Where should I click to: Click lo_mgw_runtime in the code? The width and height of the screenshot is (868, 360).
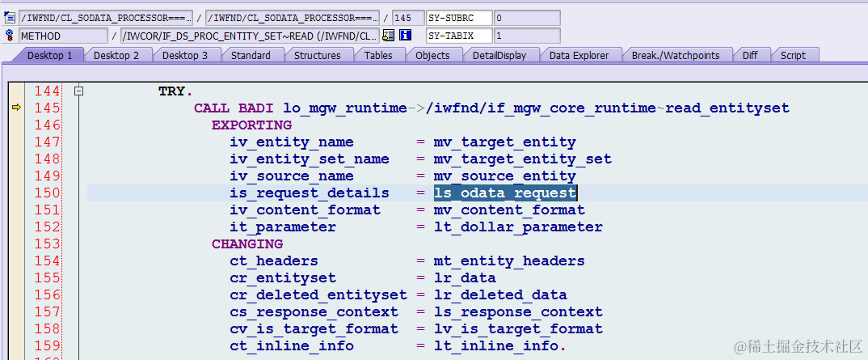pos(345,108)
